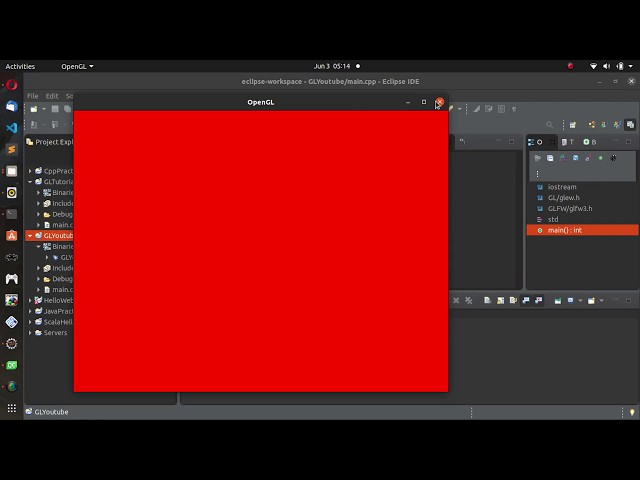The width and height of the screenshot is (640, 480).
Task: Open Rhythmbox music player from the dock
Action: click(11, 193)
